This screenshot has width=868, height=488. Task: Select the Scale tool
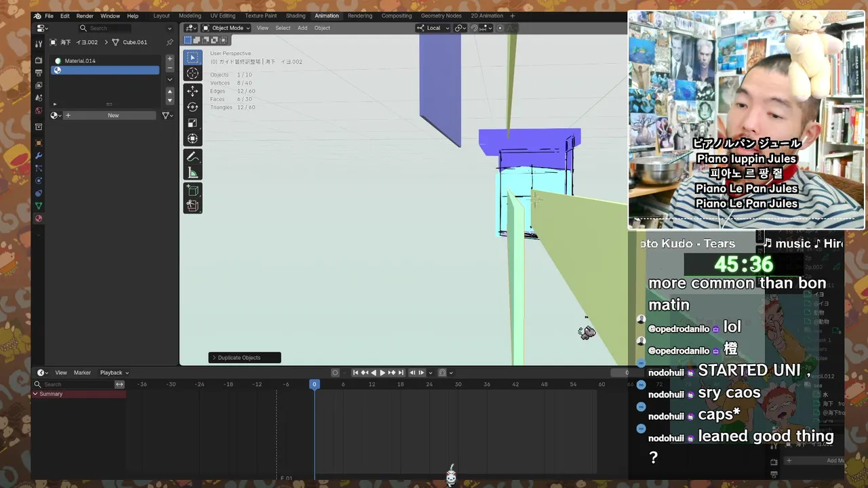click(x=193, y=123)
